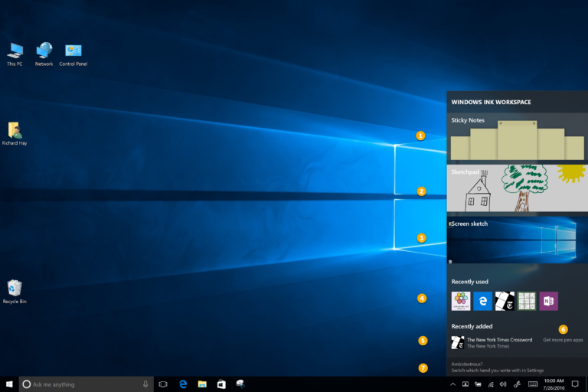Launch Microsoft Edge from Recently used apps
The image size is (588, 392).
point(482,301)
